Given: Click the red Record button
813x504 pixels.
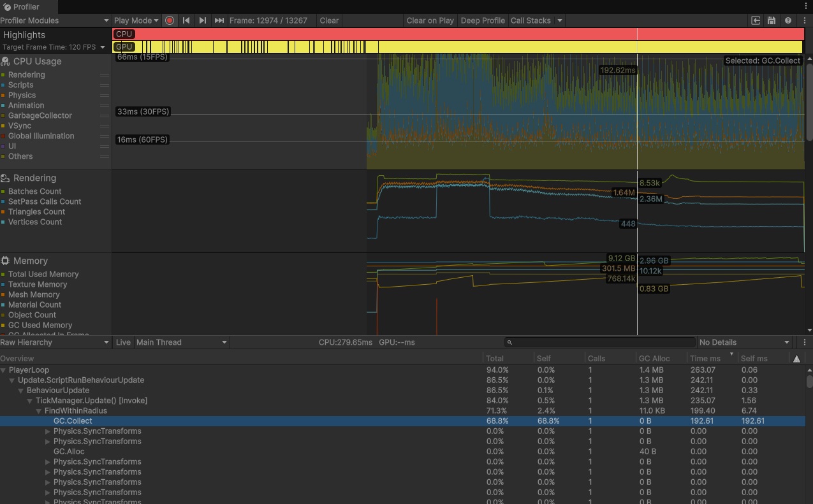Looking at the screenshot, I should (x=170, y=20).
